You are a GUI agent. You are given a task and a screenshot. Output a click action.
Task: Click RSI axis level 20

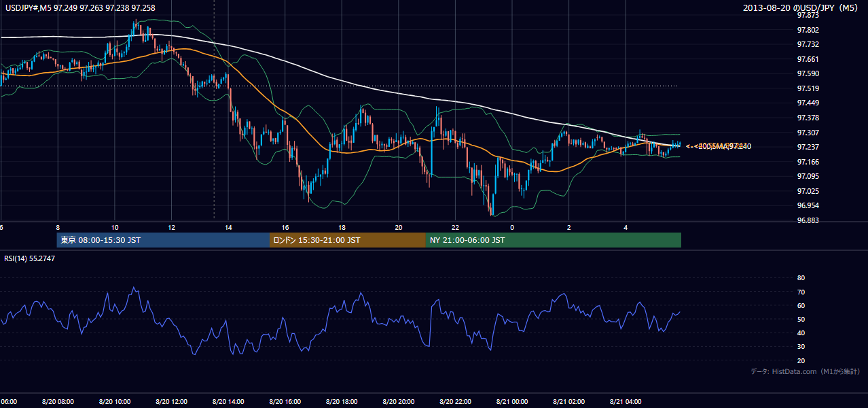point(801,360)
